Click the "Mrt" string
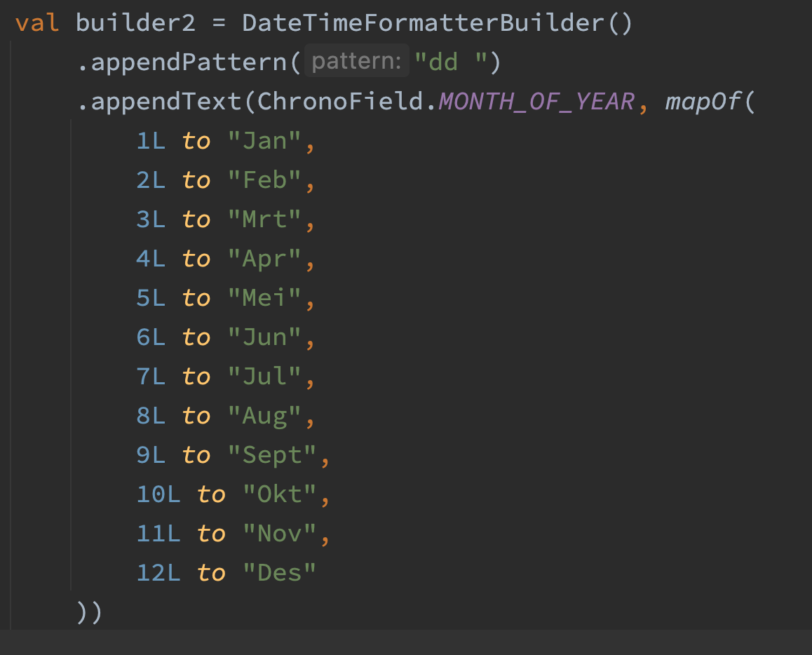Image resolution: width=812 pixels, height=655 pixels. [264, 220]
